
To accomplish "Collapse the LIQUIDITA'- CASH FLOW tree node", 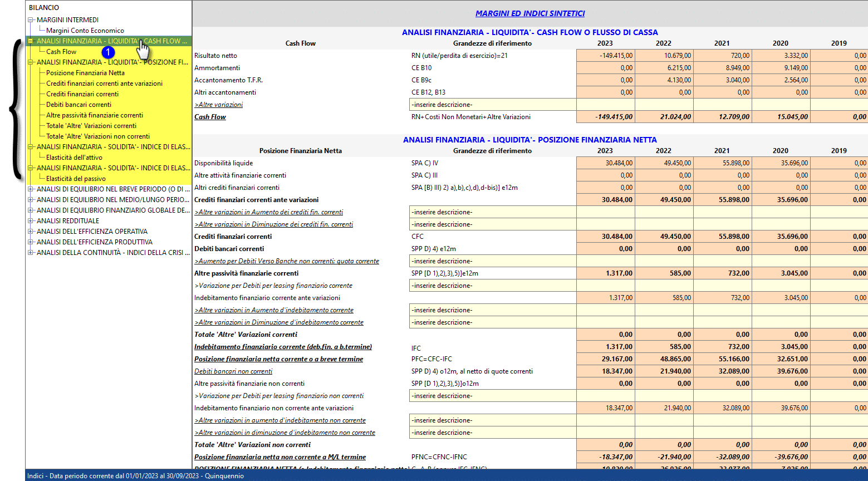I will point(31,41).
